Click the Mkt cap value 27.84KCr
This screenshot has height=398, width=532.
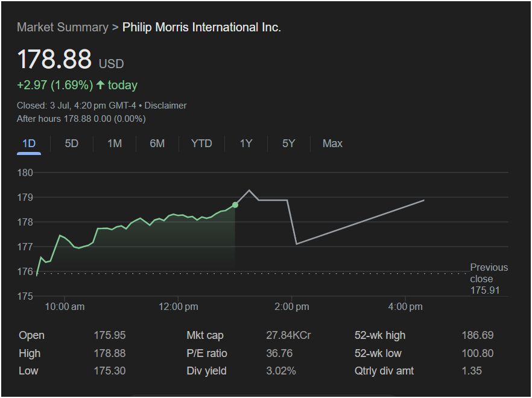click(288, 335)
